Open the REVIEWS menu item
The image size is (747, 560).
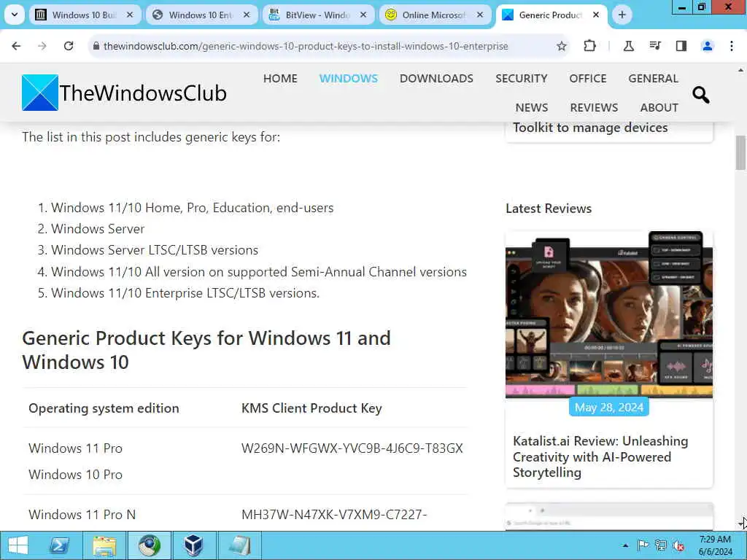pyautogui.click(x=594, y=108)
